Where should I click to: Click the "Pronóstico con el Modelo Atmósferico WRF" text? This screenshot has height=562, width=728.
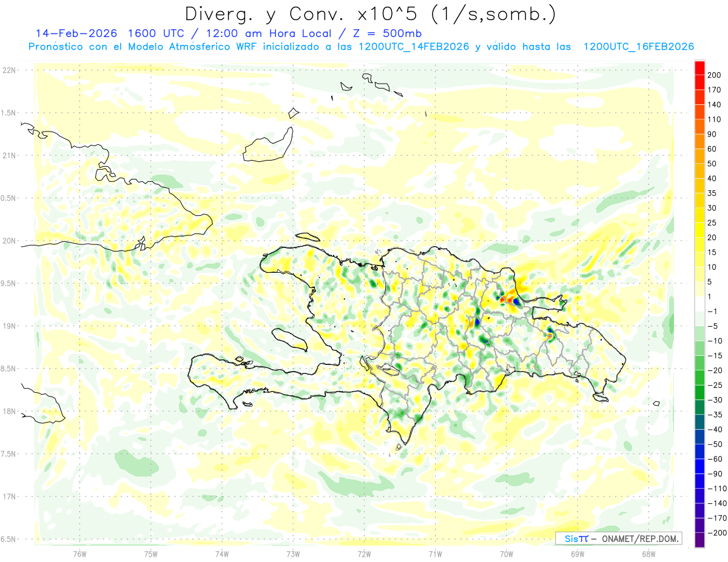point(143,47)
